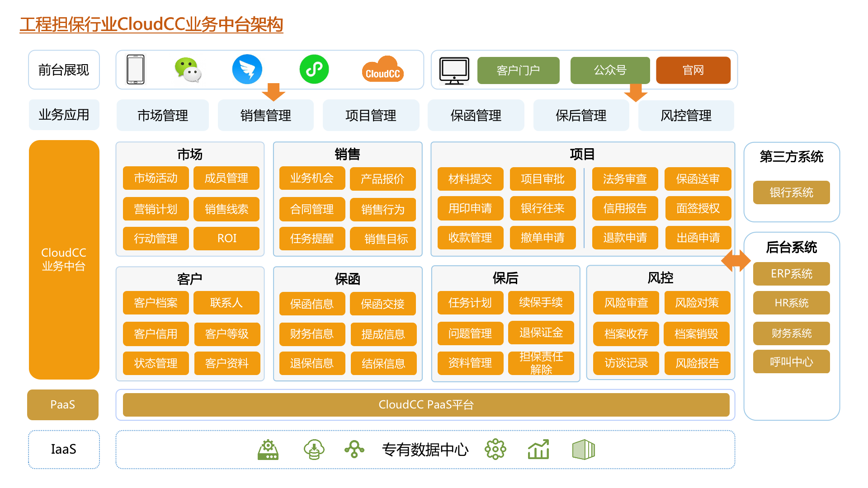The image size is (868, 488).
Task: Click the wide CloudCC PaaS平台 bar
Action: [426, 405]
